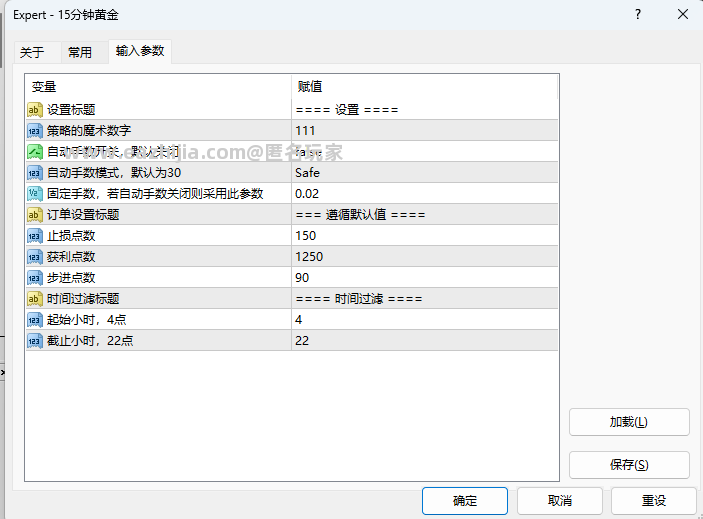Select the 变量 column header

click(x=158, y=86)
